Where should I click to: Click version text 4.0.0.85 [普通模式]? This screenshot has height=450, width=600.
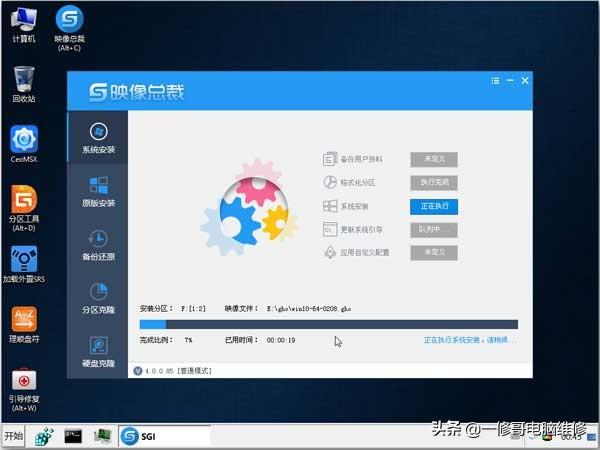[178, 371]
